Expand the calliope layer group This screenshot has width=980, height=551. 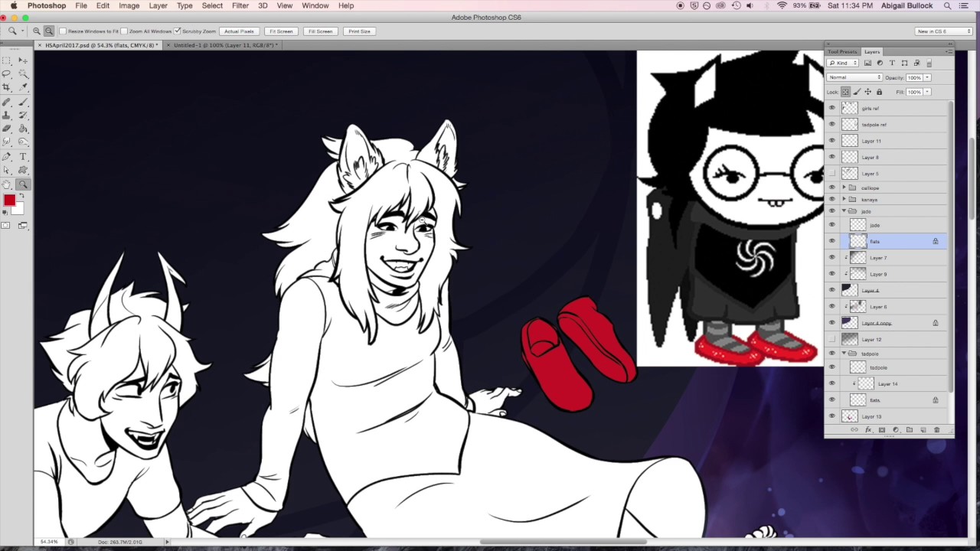(x=844, y=187)
